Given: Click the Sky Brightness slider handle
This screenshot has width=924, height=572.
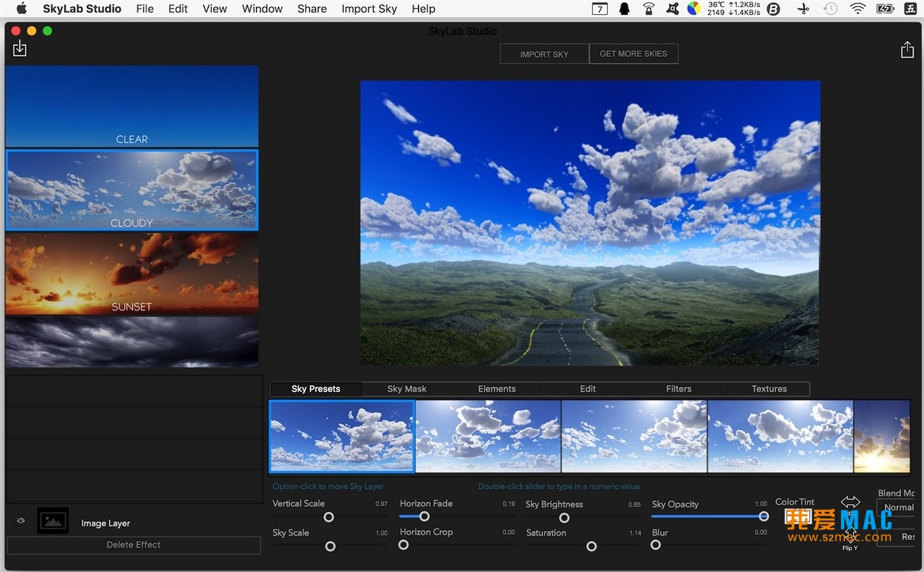Looking at the screenshot, I should (564, 517).
